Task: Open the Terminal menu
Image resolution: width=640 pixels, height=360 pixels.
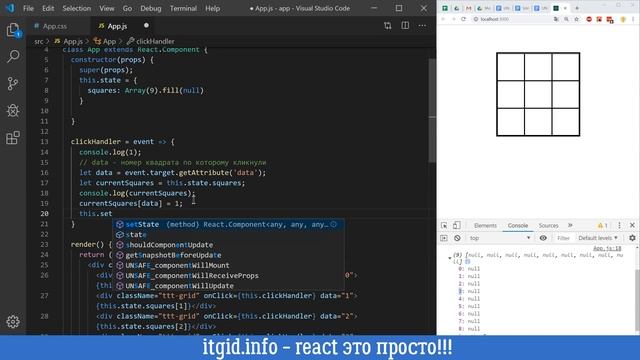Action: (183, 8)
